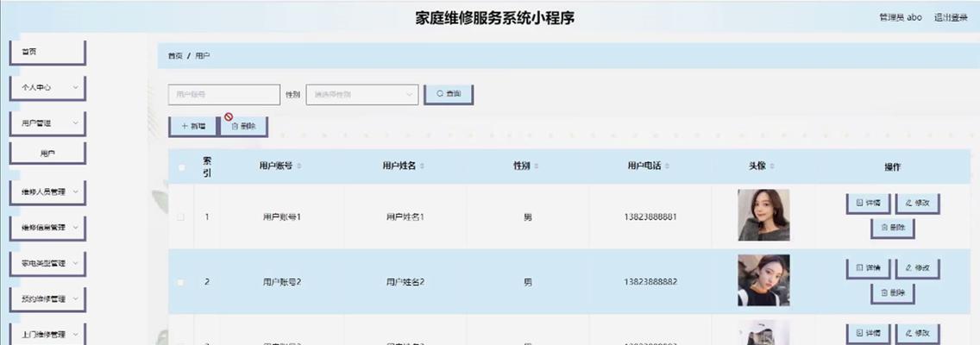The image size is (980, 345).
Task: Click 删除 for row 用户账号2
Action: point(893,293)
